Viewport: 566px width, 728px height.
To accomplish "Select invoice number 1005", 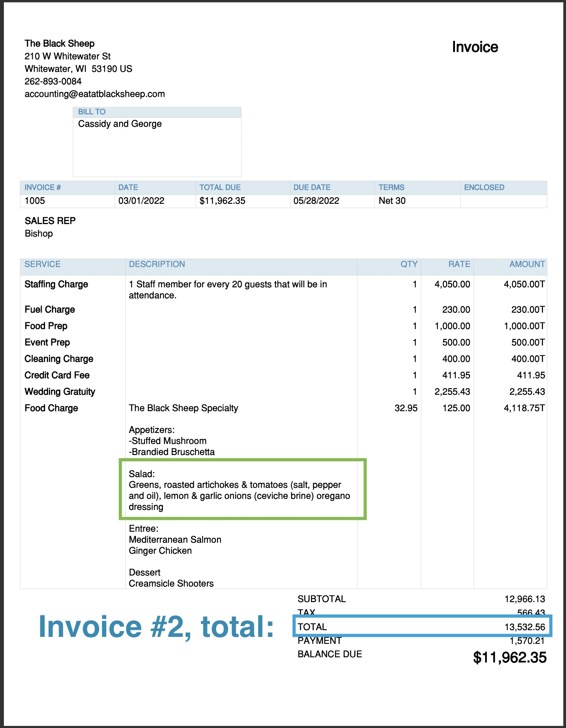I will coord(35,201).
